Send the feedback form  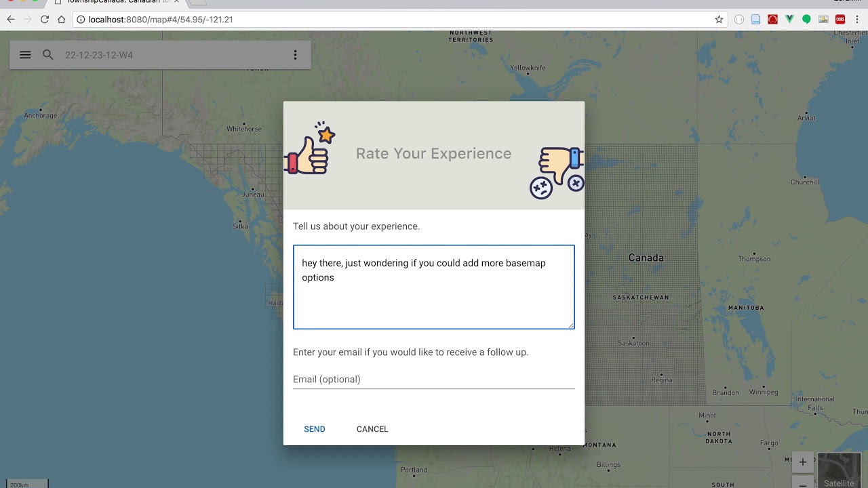315,429
